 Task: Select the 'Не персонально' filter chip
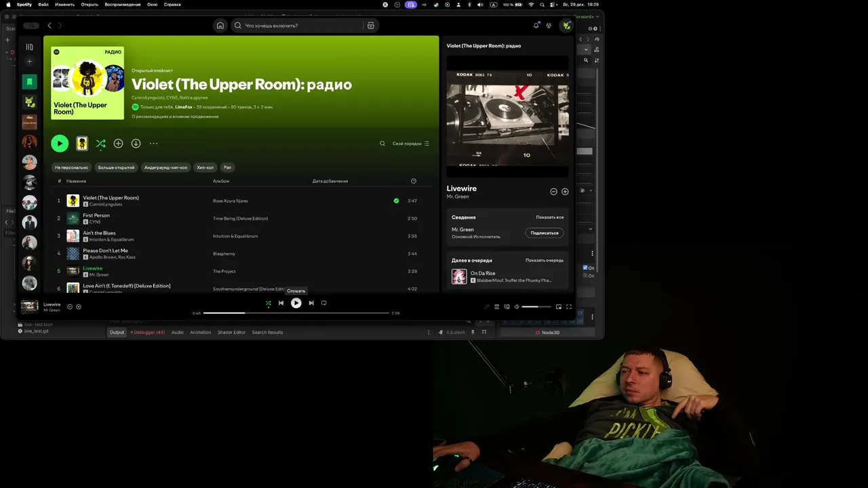click(x=71, y=167)
